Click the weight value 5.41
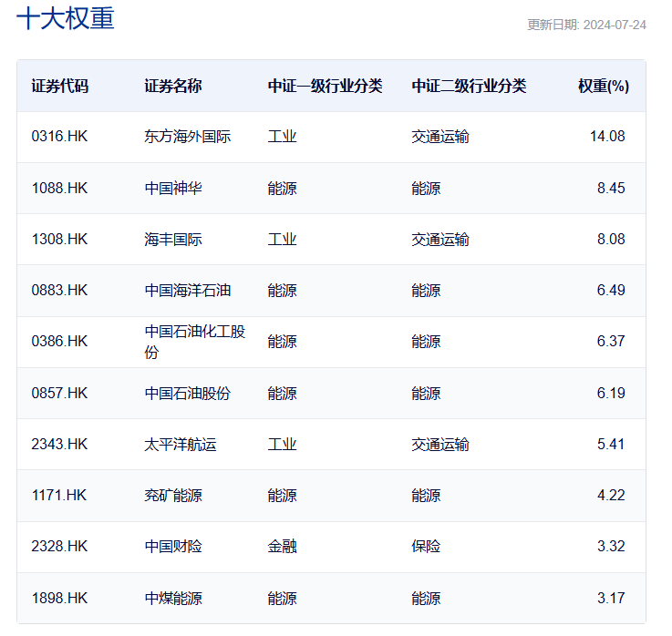 pos(611,444)
